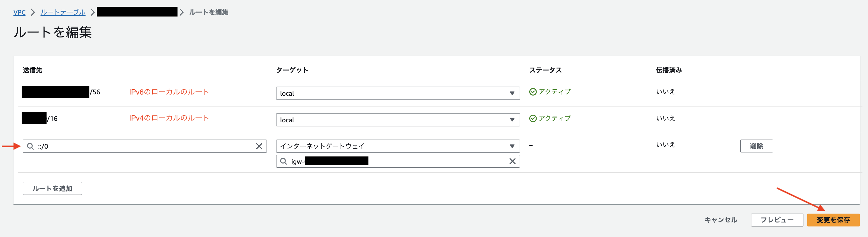
Task: Click the igw target search magnifier icon
Action: [284, 161]
